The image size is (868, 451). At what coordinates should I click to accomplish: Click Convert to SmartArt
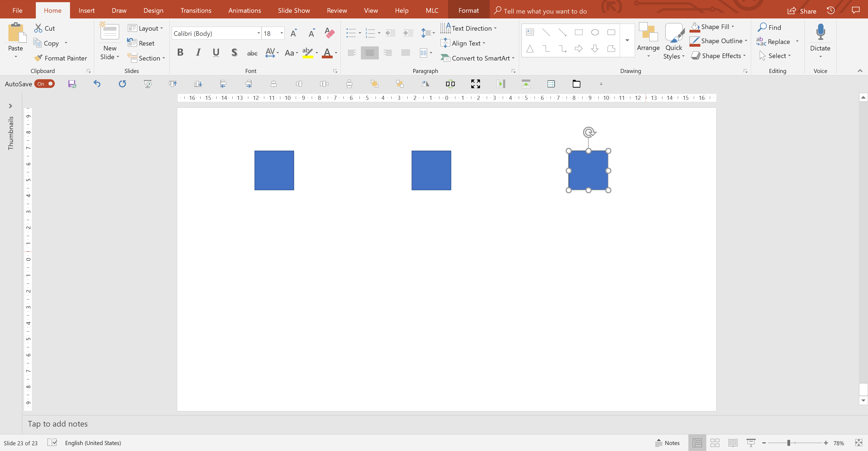click(478, 58)
